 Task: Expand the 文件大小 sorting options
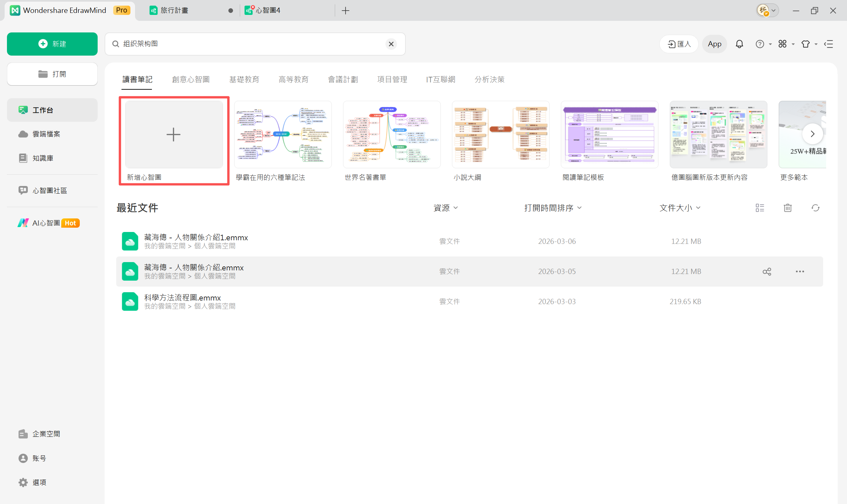(680, 207)
